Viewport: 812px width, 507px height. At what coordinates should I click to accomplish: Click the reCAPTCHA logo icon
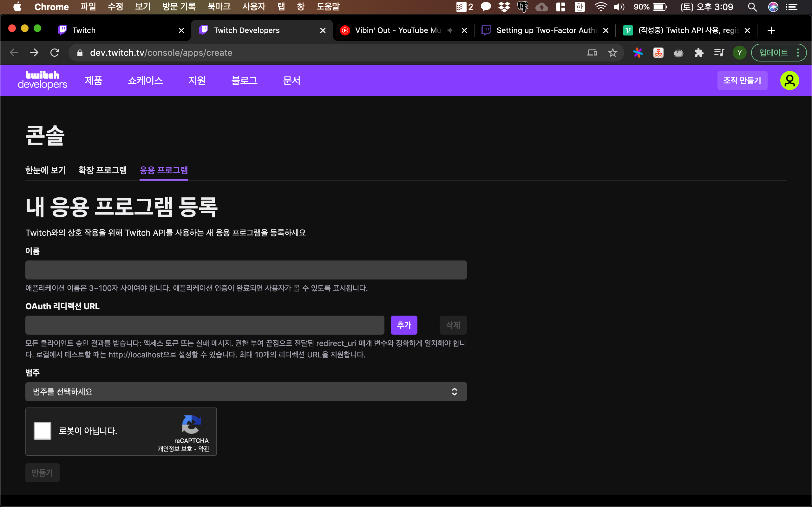coord(191,424)
